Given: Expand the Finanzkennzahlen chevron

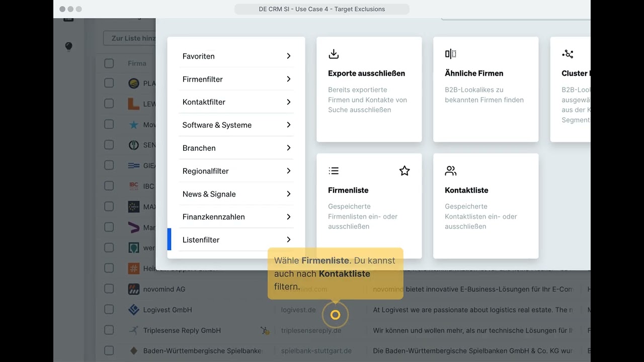Looking at the screenshot, I should pyautogui.click(x=289, y=217).
